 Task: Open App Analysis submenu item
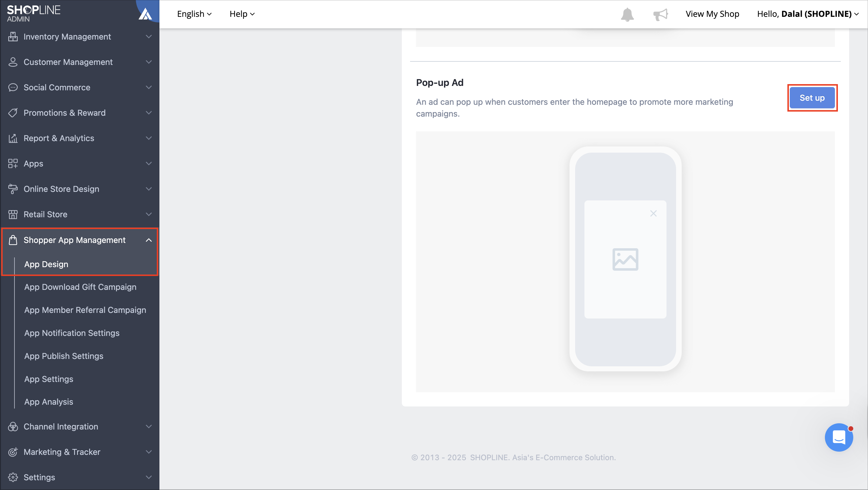(48, 402)
